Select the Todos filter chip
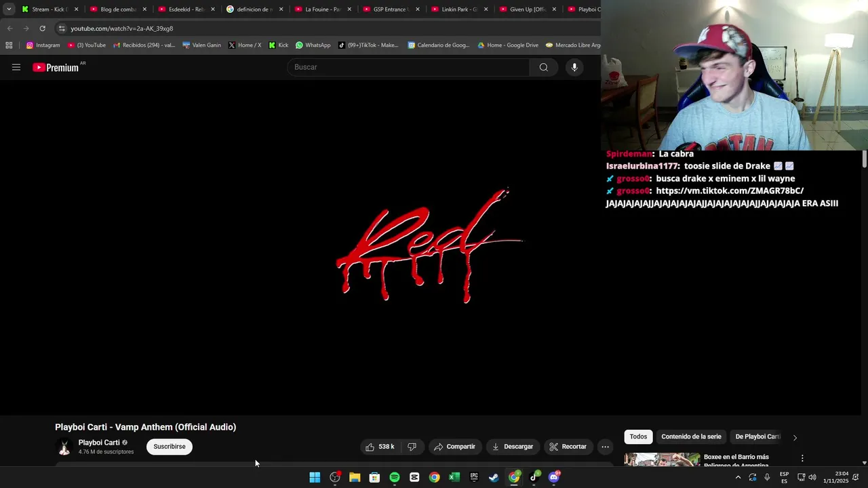This screenshot has height=488, width=868. pyautogui.click(x=638, y=437)
